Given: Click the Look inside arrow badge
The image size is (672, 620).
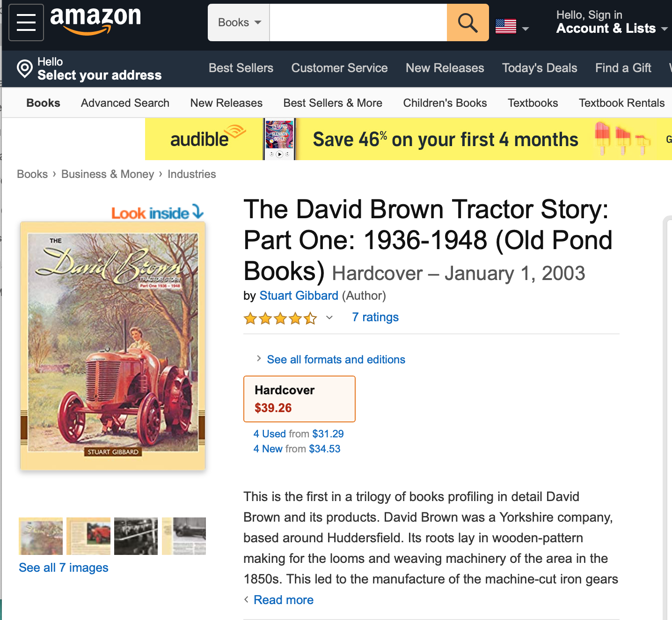Looking at the screenshot, I should tap(157, 213).
